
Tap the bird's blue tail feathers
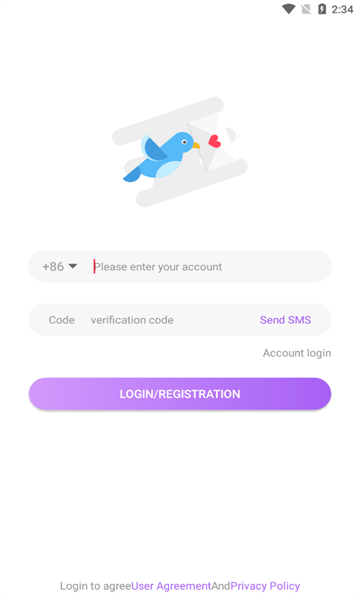pyautogui.click(x=132, y=174)
